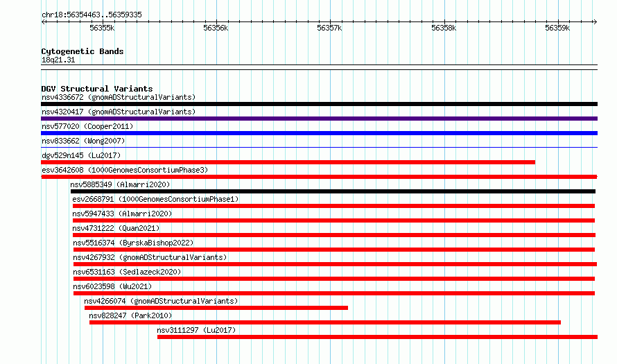Click the dgv529n145 (Lu2017) label
617x364 pixels.
click(x=81, y=155)
